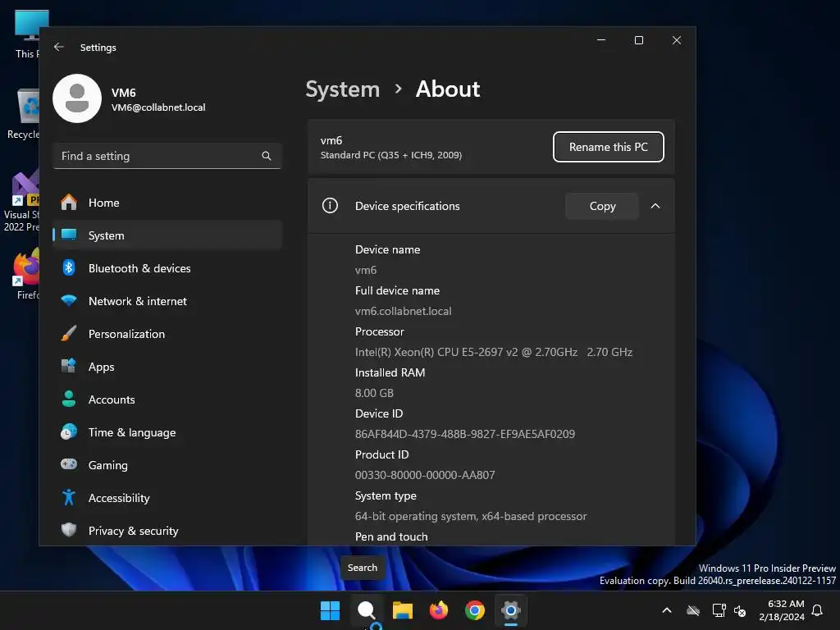Minimize the Settings window

[x=601, y=40]
